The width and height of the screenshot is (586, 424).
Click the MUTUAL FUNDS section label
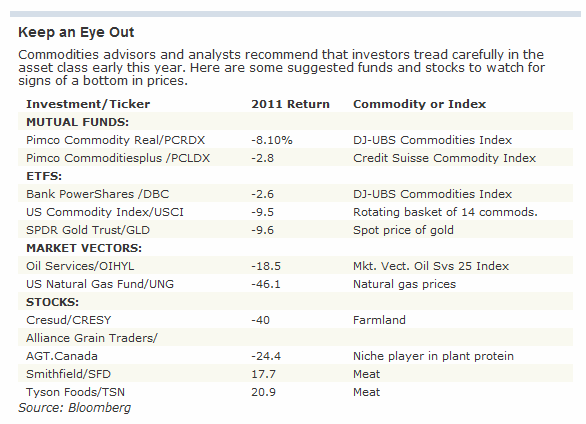pyautogui.click(x=77, y=122)
